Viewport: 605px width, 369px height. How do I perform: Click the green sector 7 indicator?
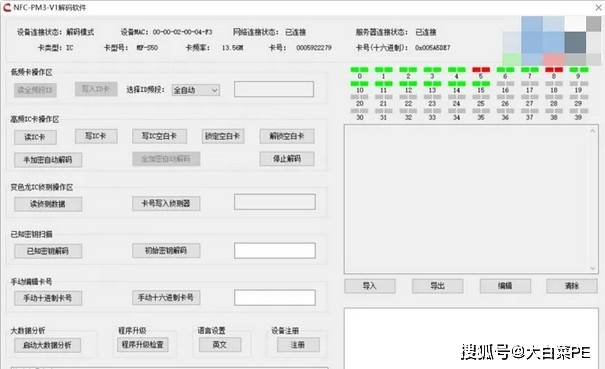coord(529,69)
